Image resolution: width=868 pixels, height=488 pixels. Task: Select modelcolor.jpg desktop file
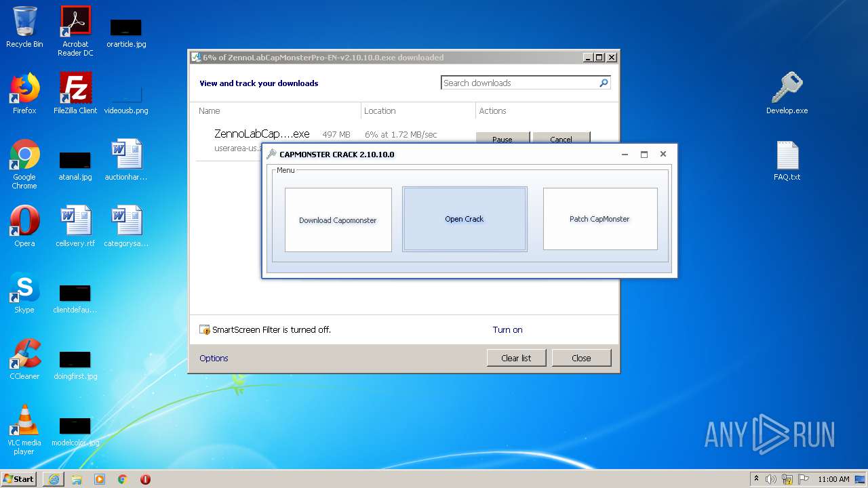[75, 432]
